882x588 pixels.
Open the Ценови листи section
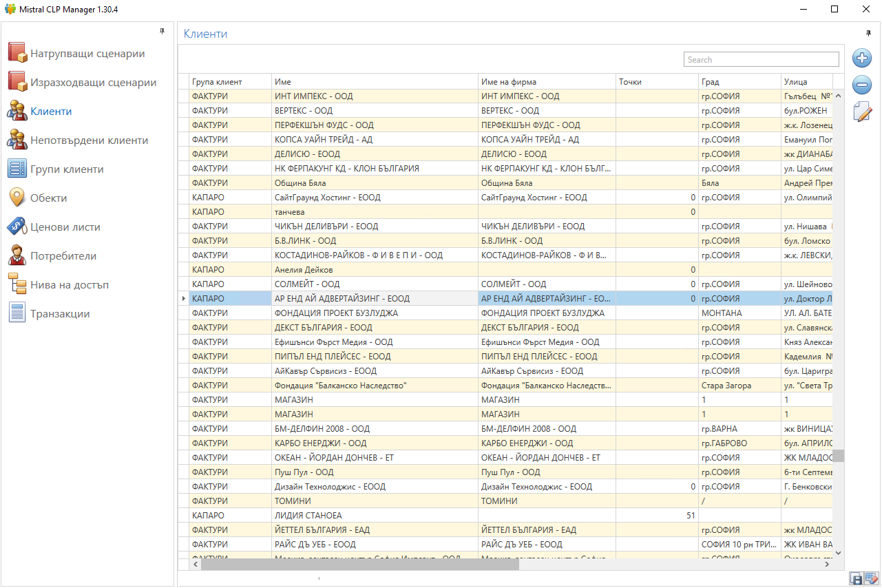coord(62,227)
